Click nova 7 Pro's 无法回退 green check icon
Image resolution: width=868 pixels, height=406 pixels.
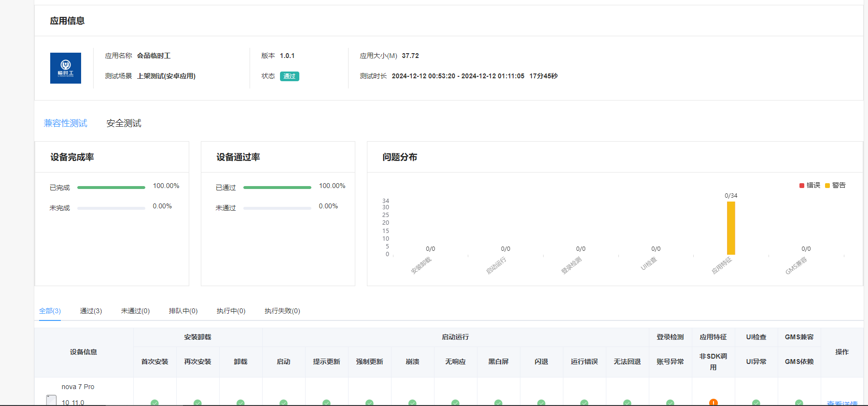point(627,403)
